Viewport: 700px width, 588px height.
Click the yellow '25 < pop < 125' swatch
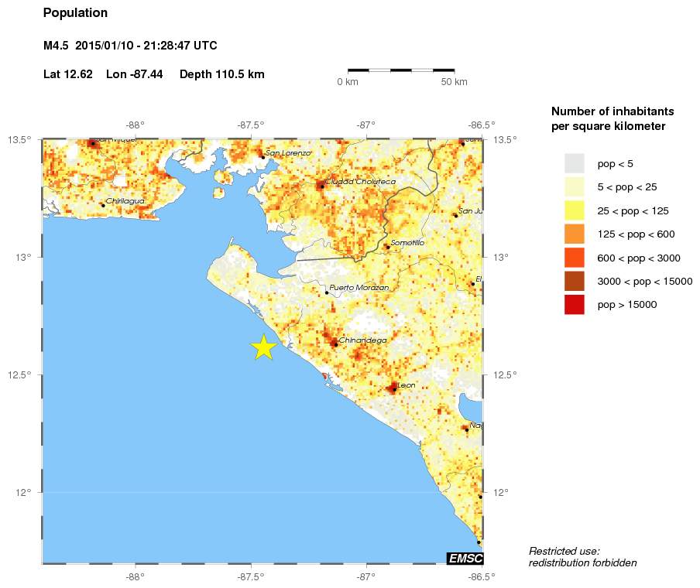[574, 210]
